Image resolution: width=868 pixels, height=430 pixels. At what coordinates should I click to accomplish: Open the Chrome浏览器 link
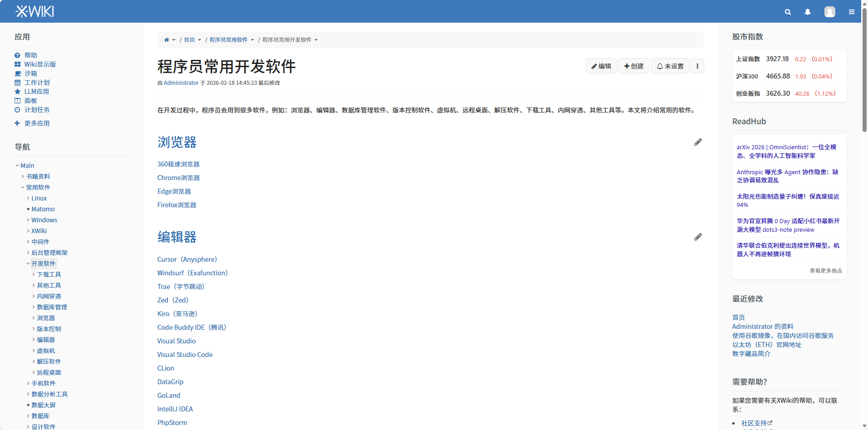(178, 178)
